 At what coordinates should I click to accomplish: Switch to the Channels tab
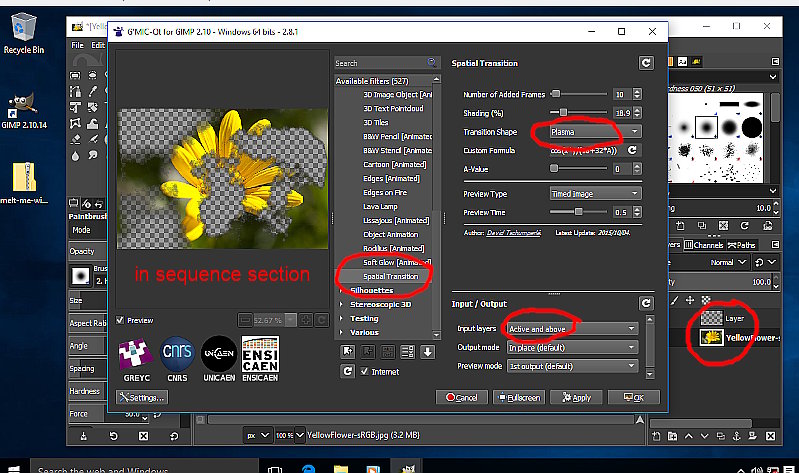(704, 245)
